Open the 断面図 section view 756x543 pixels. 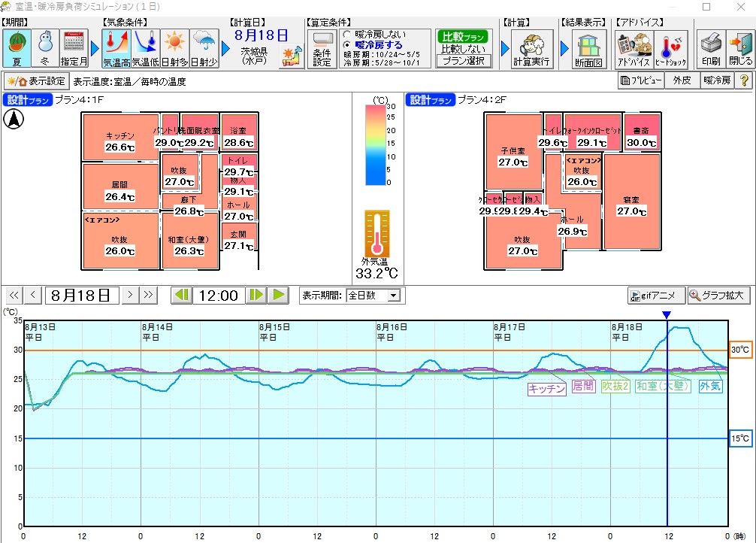click(x=588, y=49)
